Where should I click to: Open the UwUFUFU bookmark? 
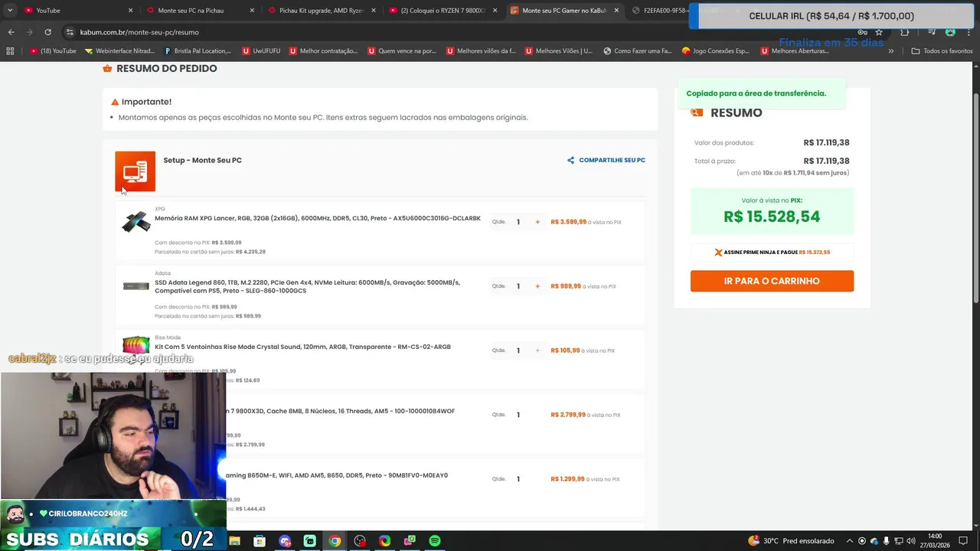point(262,51)
